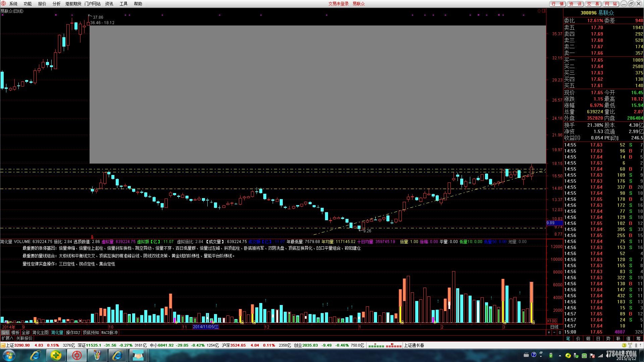Open the handshake taskbar icon
This screenshot has height=362, width=644.
tap(139, 355)
